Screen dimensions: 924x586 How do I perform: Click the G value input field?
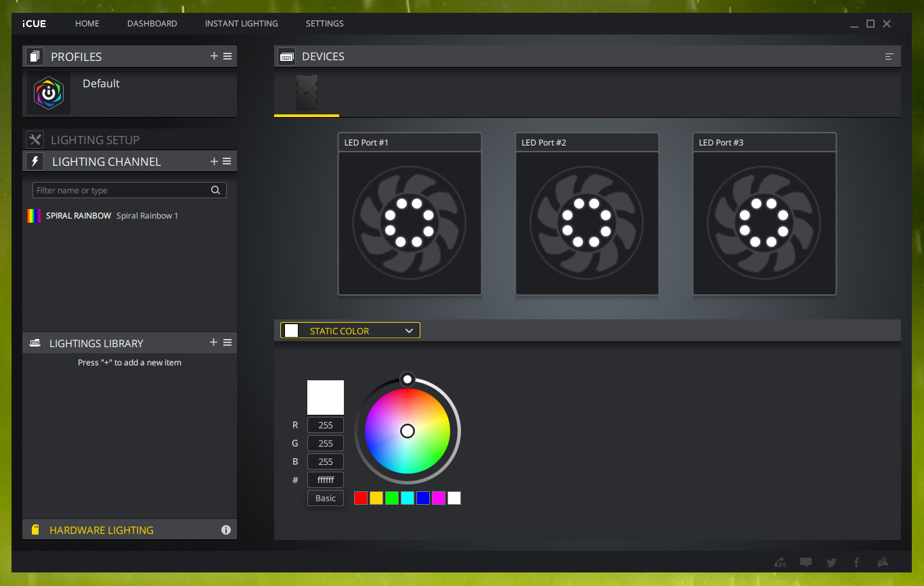click(x=326, y=443)
